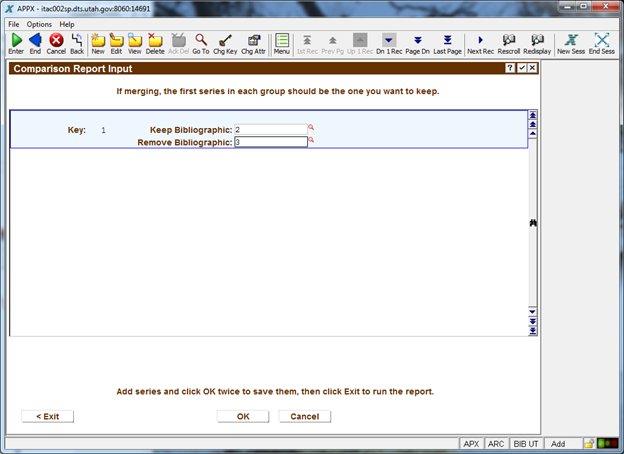The image size is (624, 454).
Task: Click lookup magnifier beside Remove Bibliographic
Action: tap(311, 140)
